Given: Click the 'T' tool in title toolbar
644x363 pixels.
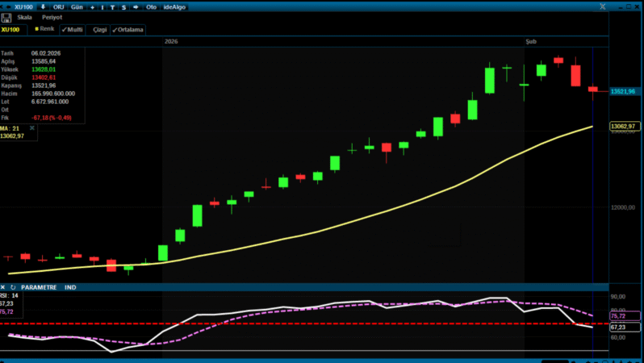Looking at the screenshot, I should (x=112, y=6).
